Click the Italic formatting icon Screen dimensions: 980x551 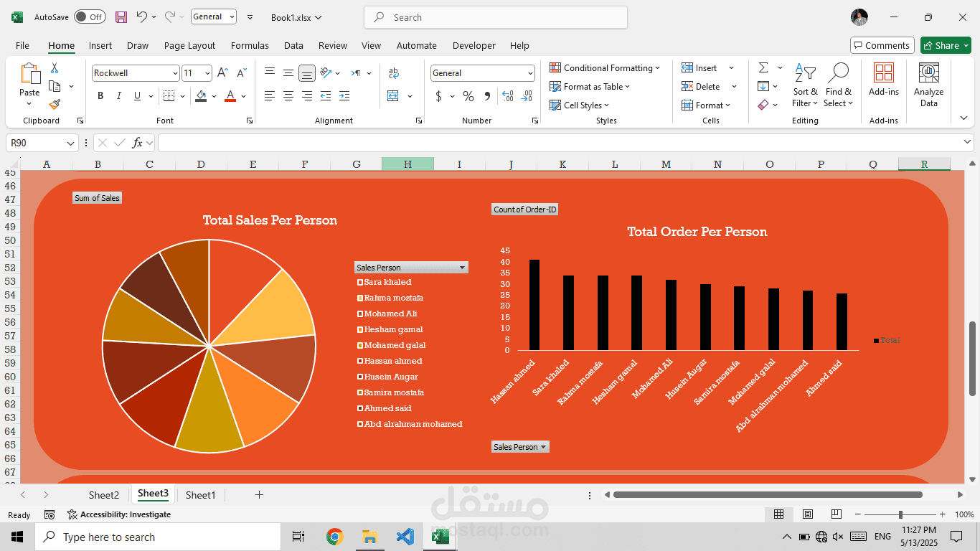(119, 96)
